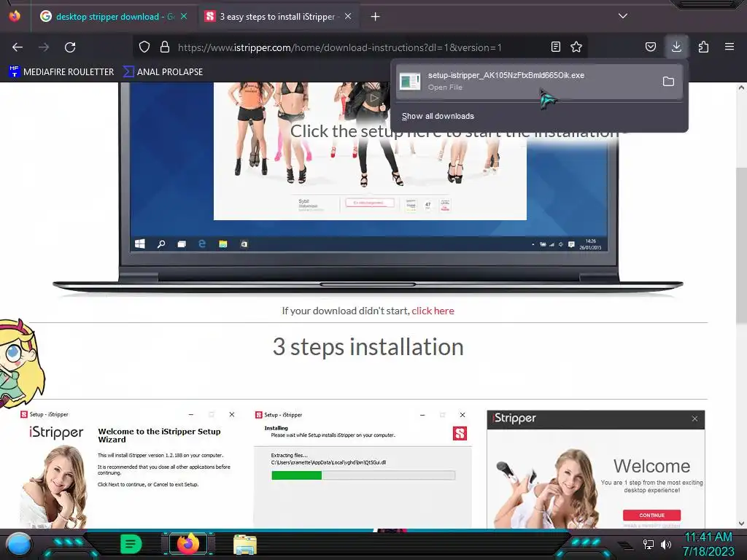Close the Firefox downloads panel via toolbar arrow
The width and height of the screenshot is (747, 560).
[x=676, y=47]
